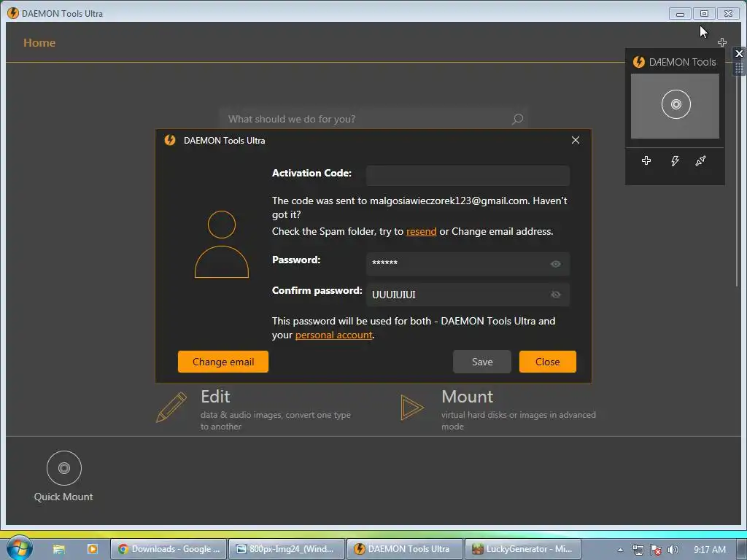This screenshot has width=747, height=560.
Task: Click the title bar DAEMON Tools Ultra logo
Action: (x=13, y=13)
